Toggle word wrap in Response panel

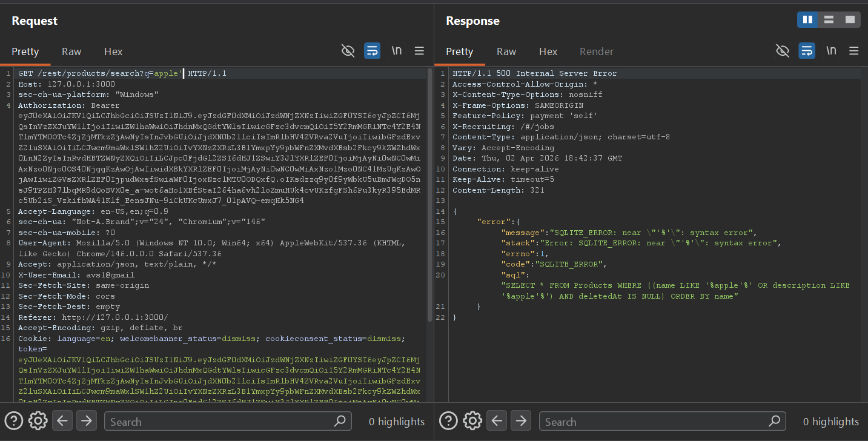tap(806, 51)
